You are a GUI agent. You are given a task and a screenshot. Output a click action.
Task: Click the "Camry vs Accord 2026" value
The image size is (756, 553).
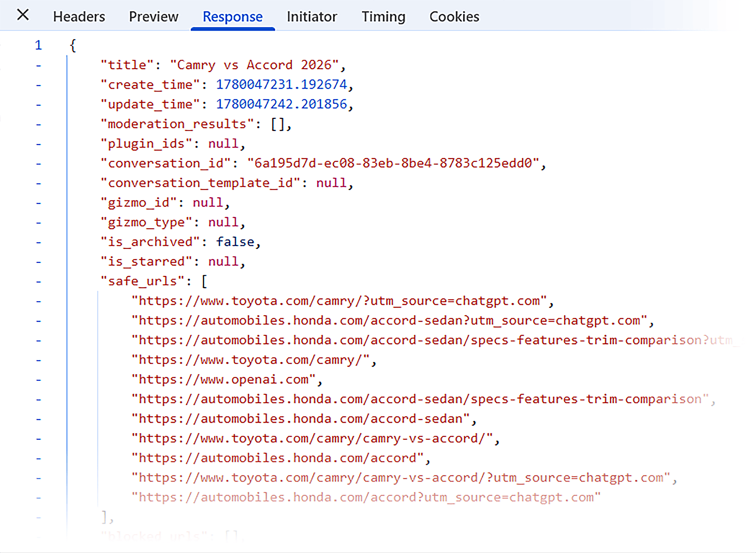click(x=254, y=65)
